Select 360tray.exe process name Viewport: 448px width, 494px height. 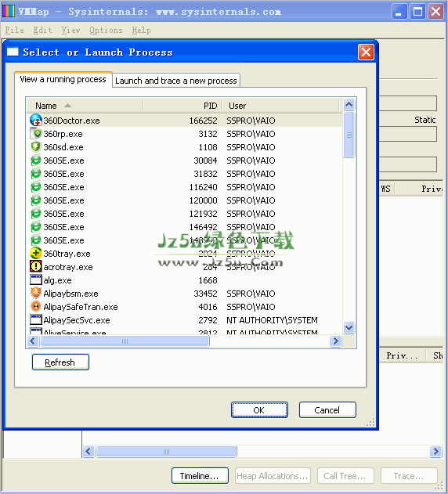(x=67, y=254)
